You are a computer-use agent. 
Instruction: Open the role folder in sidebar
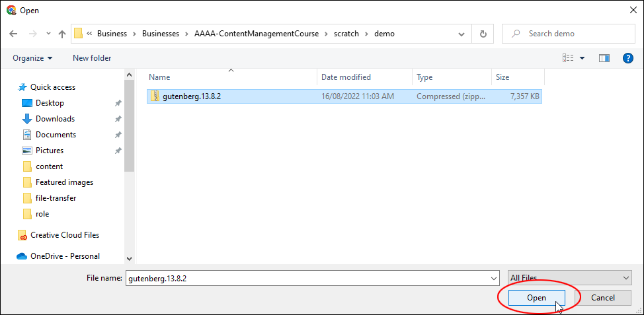click(42, 214)
